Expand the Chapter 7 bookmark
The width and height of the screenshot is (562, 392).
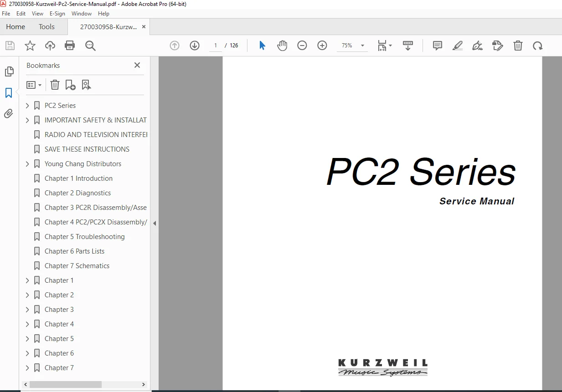click(x=27, y=368)
